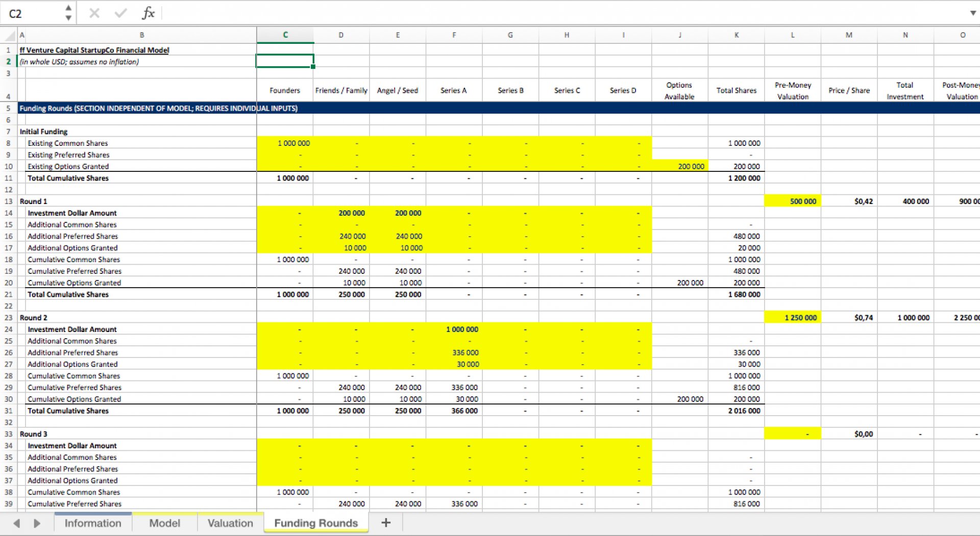Select the 'Series D' label cell
This screenshot has height=536, width=980.
pyautogui.click(x=623, y=90)
